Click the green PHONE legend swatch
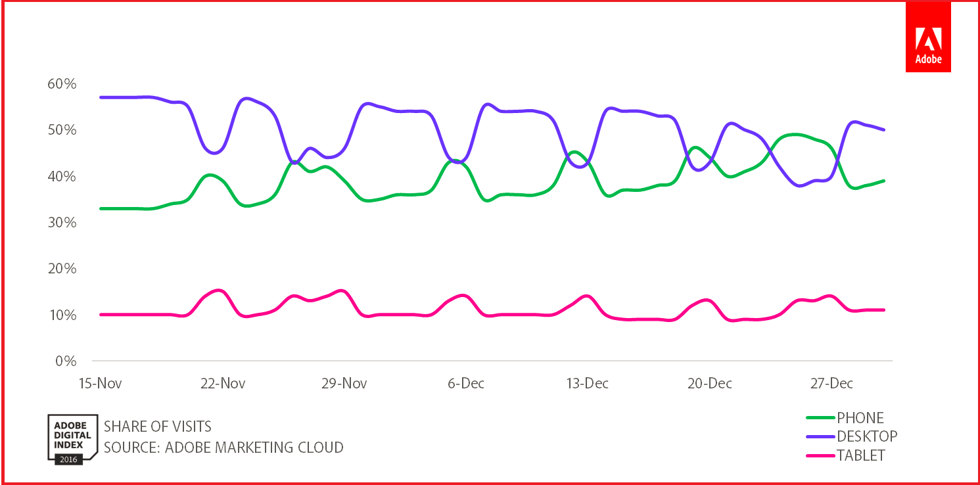This screenshot has width=980, height=485. (x=820, y=418)
